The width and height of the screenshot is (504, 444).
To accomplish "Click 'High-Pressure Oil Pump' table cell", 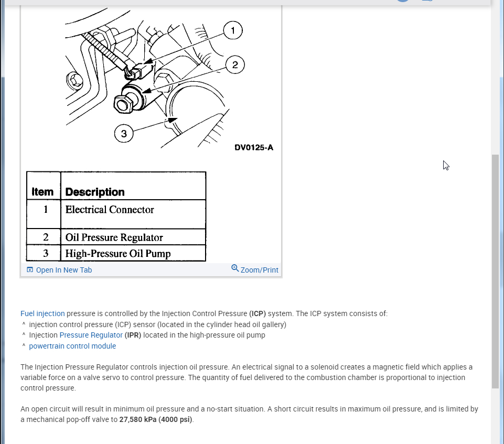I will click(133, 253).
